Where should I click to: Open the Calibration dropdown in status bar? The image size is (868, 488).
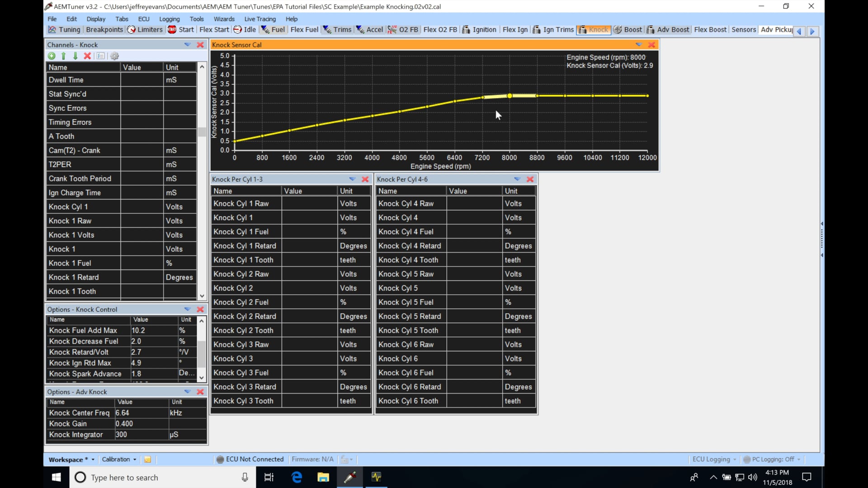point(118,459)
